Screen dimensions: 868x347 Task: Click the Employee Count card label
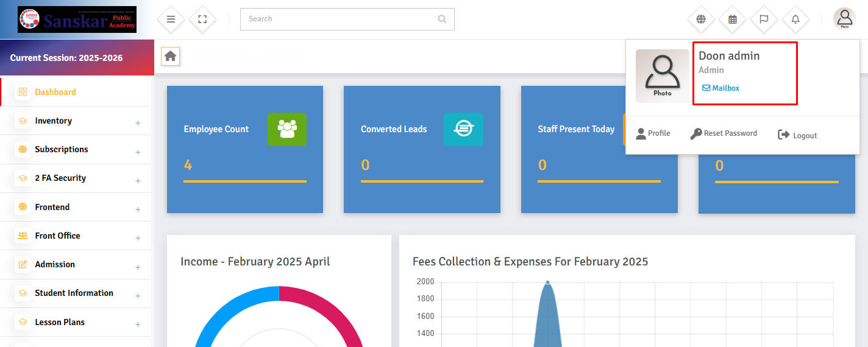216,129
